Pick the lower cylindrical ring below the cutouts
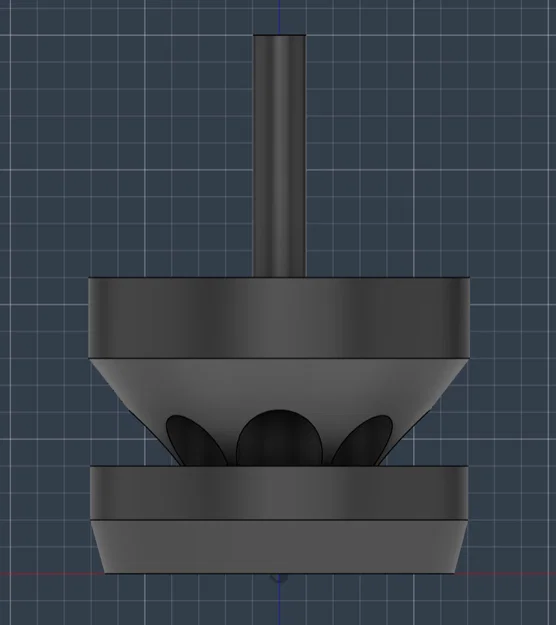 279,493
